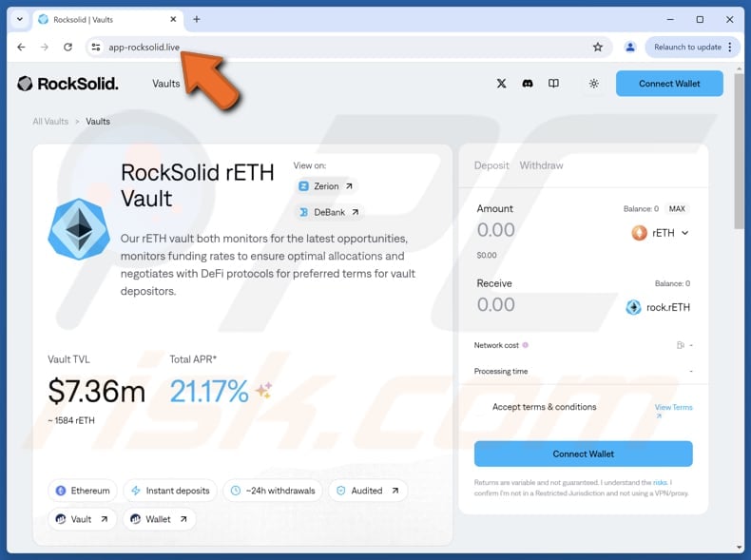751x560 pixels.
Task: Click the RockSolid logo
Action: tap(67, 84)
